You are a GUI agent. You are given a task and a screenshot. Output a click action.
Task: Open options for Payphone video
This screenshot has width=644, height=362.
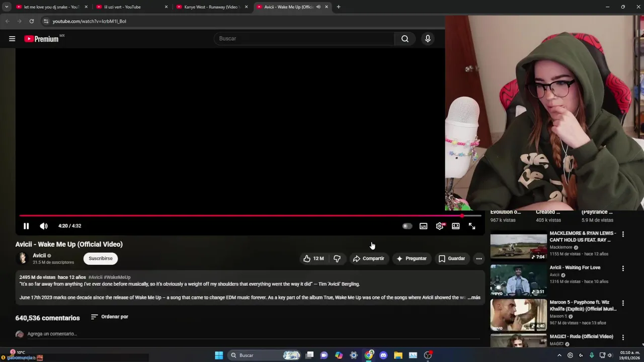[623, 303]
